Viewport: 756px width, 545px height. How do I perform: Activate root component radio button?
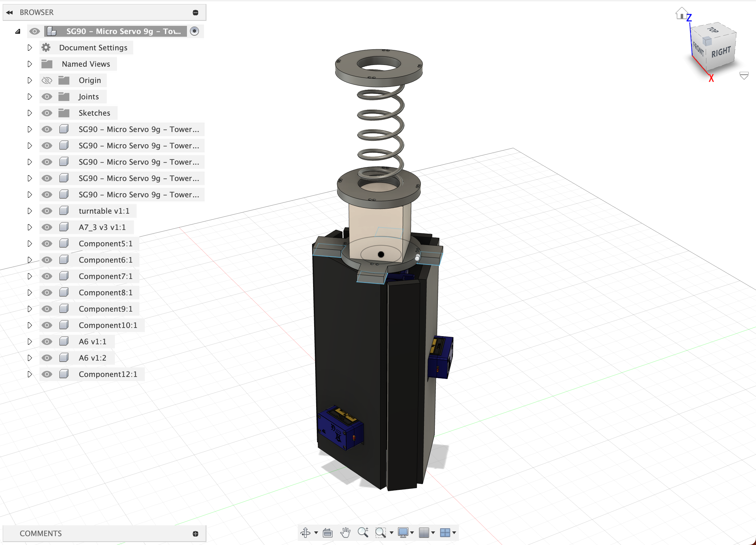click(194, 31)
